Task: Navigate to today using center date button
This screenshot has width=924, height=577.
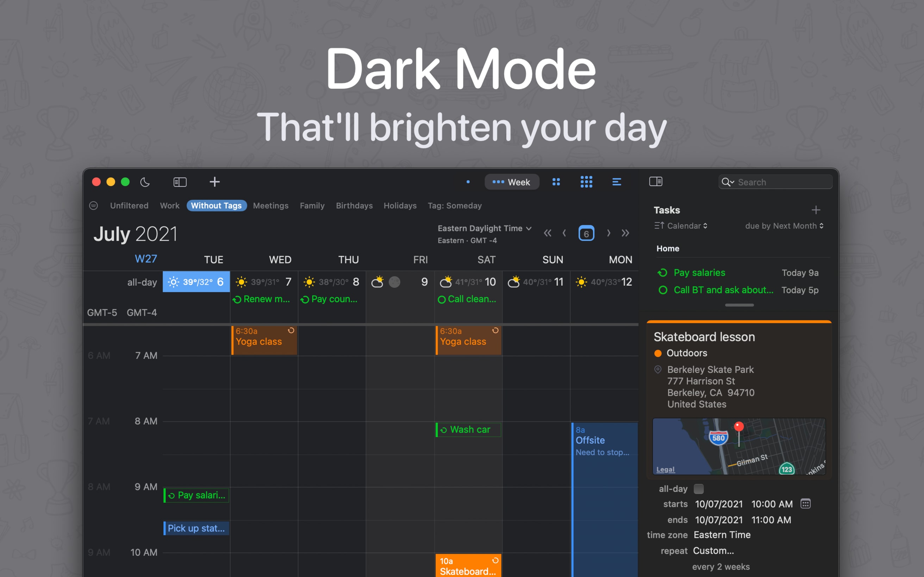Action: click(x=584, y=233)
